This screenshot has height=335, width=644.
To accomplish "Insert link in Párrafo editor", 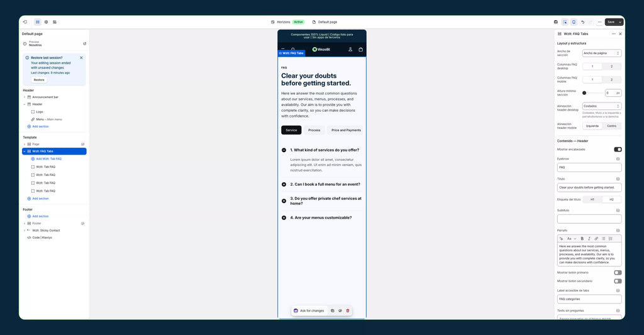I will [596, 239].
